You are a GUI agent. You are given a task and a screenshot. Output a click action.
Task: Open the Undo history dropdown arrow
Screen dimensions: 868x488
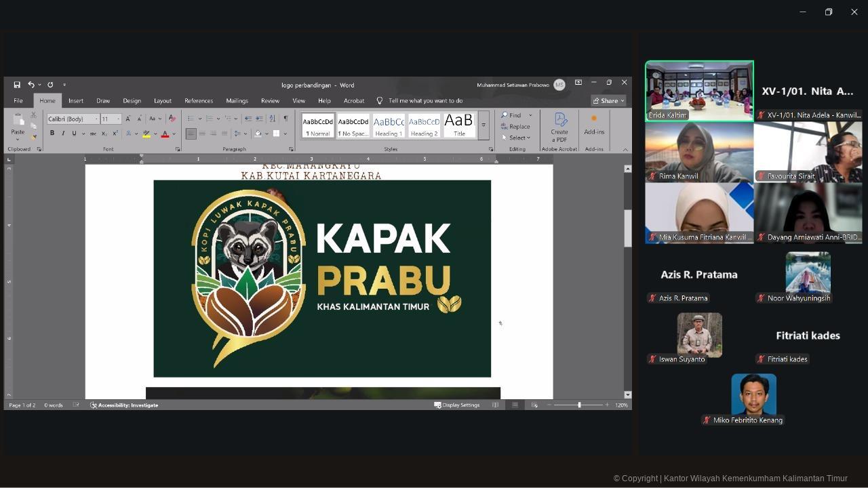[x=39, y=85]
